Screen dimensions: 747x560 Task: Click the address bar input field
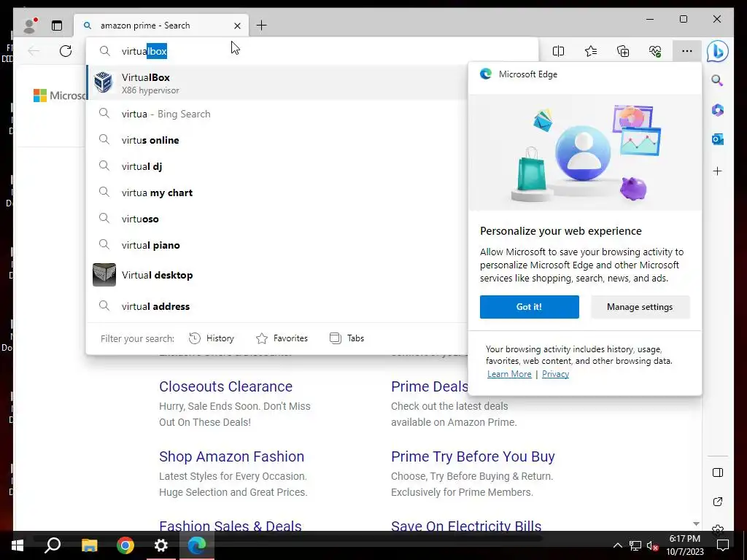pos(312,51)
